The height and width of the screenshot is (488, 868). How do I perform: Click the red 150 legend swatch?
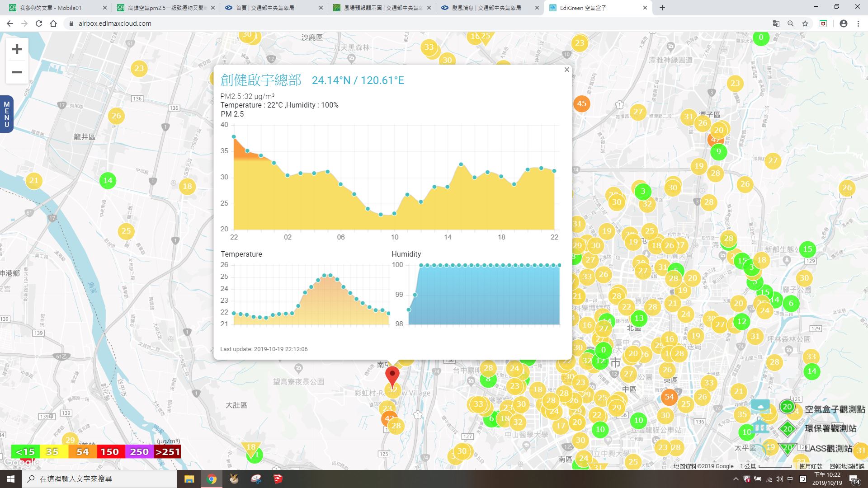(110, 451)
